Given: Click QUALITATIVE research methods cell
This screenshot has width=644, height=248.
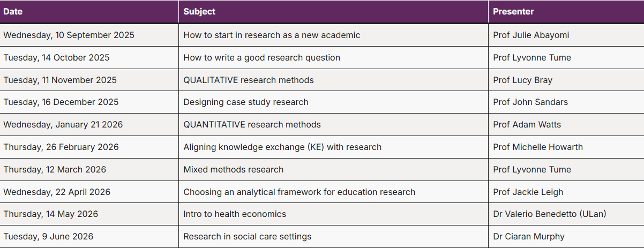Looking at the screenshot, I should tap(249, 80).
